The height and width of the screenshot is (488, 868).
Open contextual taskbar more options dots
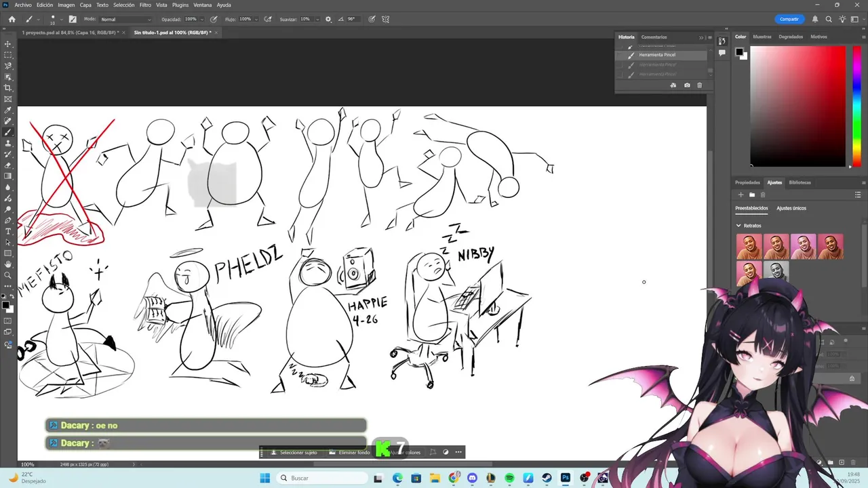click(x=458, y=452)
